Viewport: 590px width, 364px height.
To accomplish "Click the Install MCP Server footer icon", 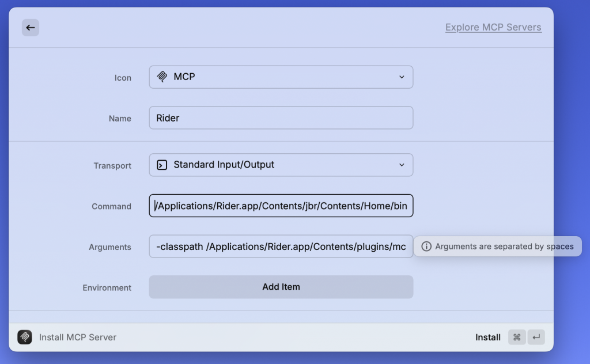I will (x=25, y=337).
